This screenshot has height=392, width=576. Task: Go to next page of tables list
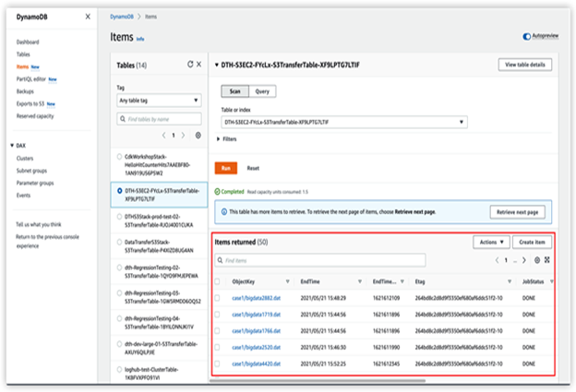[183, 136]
